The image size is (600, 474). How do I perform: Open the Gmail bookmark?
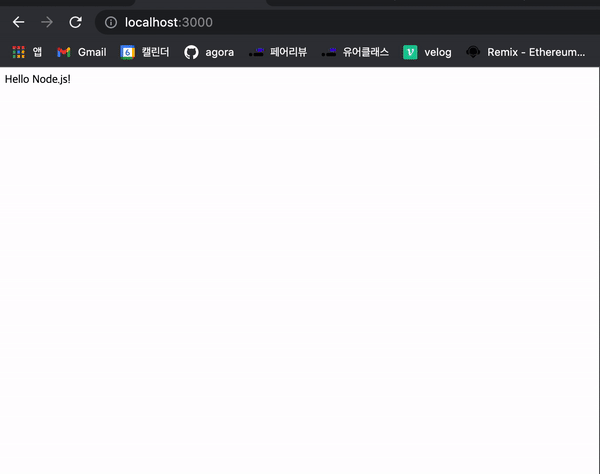pyautogui.click(x=82, y=52)
